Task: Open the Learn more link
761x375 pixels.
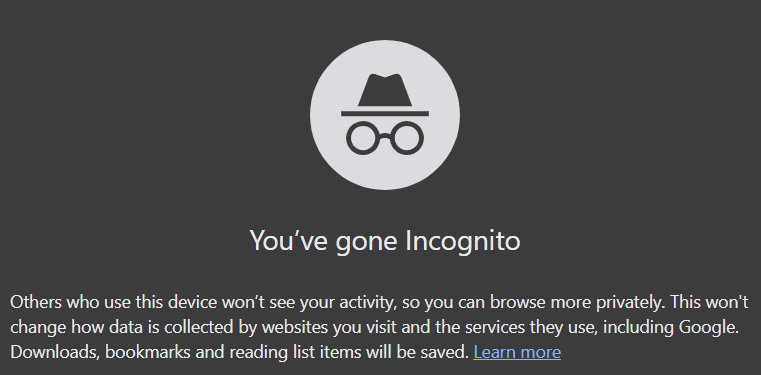Action: pyautogui.click(x=517, y=352)
